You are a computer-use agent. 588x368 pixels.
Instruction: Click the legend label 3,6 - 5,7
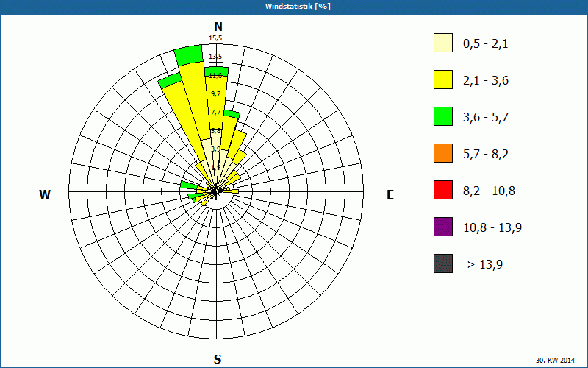[486, 118]
